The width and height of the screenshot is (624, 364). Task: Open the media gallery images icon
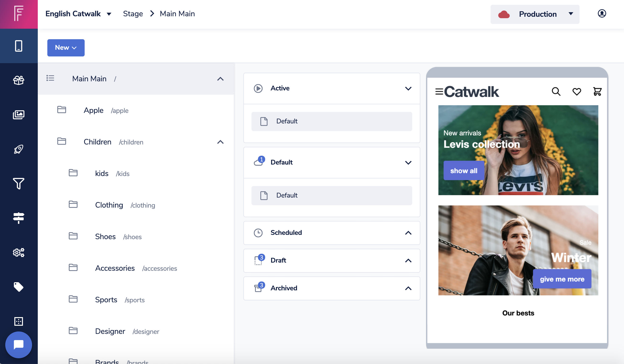[19, 114]
